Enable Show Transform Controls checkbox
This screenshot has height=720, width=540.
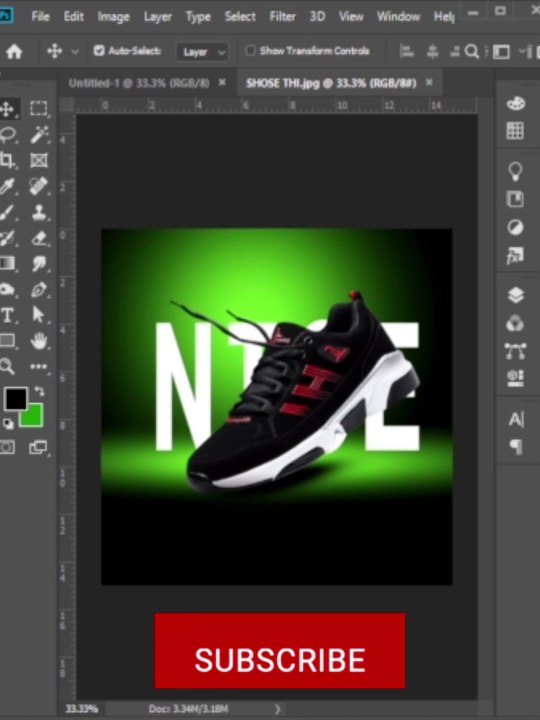click(x=250, y=51)
